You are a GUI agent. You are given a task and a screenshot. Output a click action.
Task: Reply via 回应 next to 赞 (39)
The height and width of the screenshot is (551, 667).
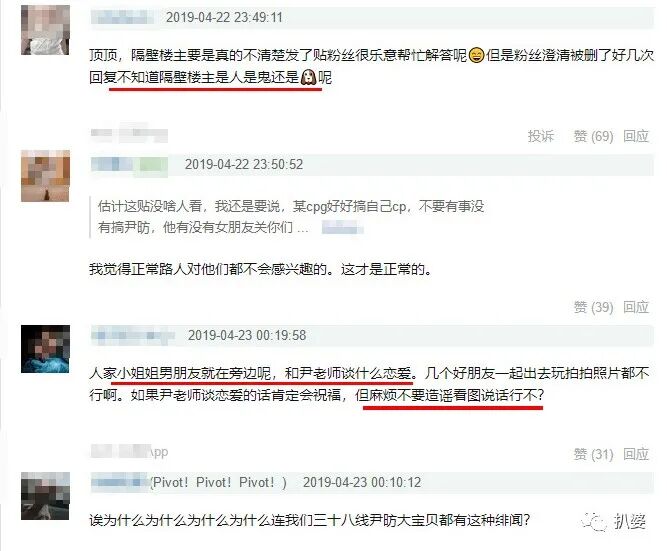point(636,307)
